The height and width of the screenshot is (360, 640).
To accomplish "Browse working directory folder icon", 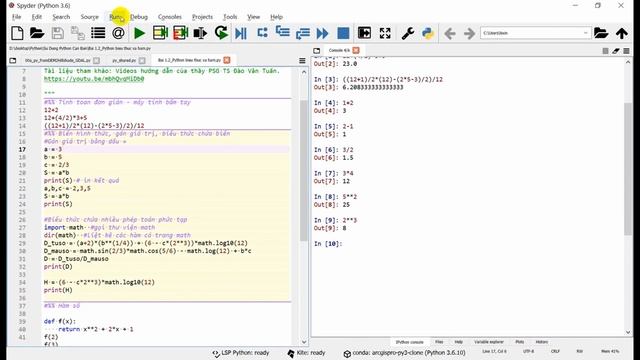I will pos(601,33).
